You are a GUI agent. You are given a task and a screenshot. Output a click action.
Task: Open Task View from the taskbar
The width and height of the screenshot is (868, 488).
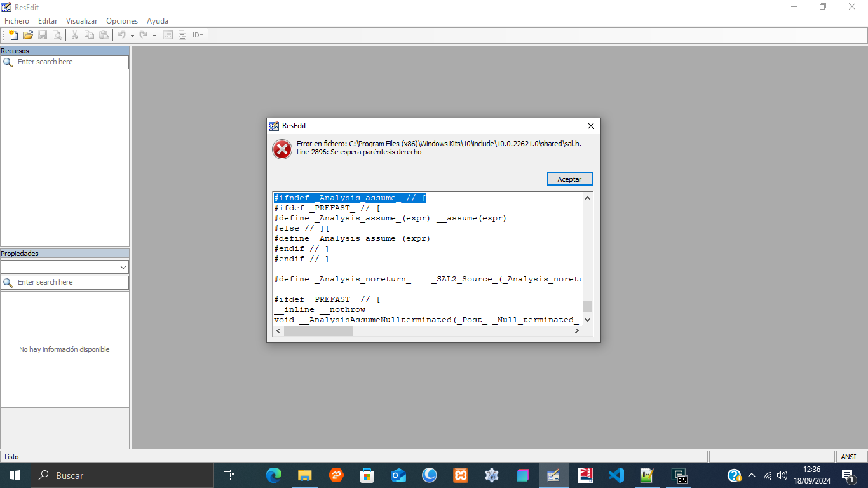229,475
